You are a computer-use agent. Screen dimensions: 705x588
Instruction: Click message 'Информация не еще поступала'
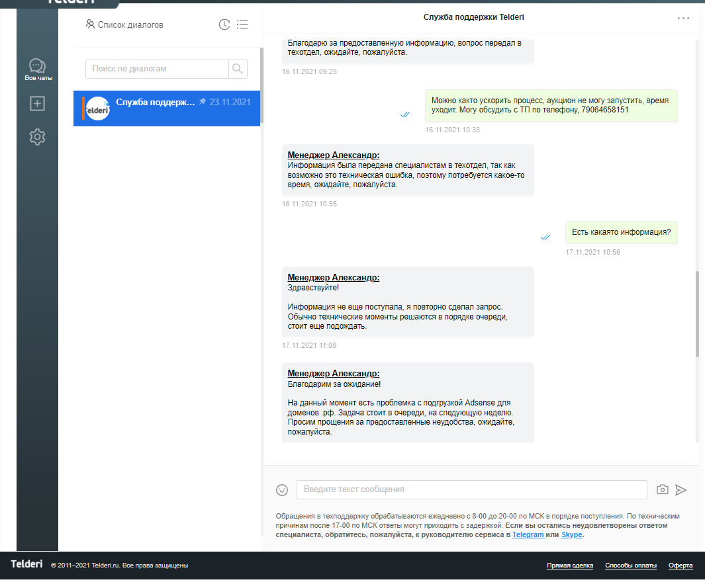click(x=408, y=302)
